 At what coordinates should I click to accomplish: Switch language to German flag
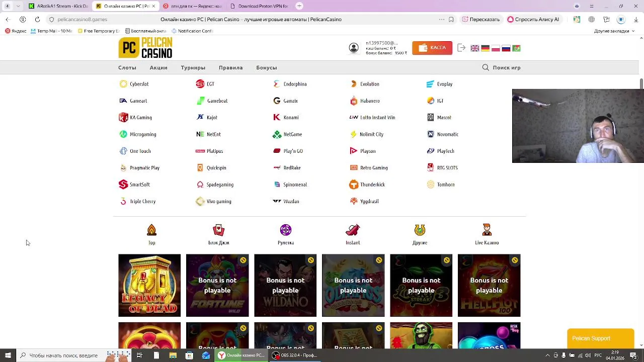486,48
